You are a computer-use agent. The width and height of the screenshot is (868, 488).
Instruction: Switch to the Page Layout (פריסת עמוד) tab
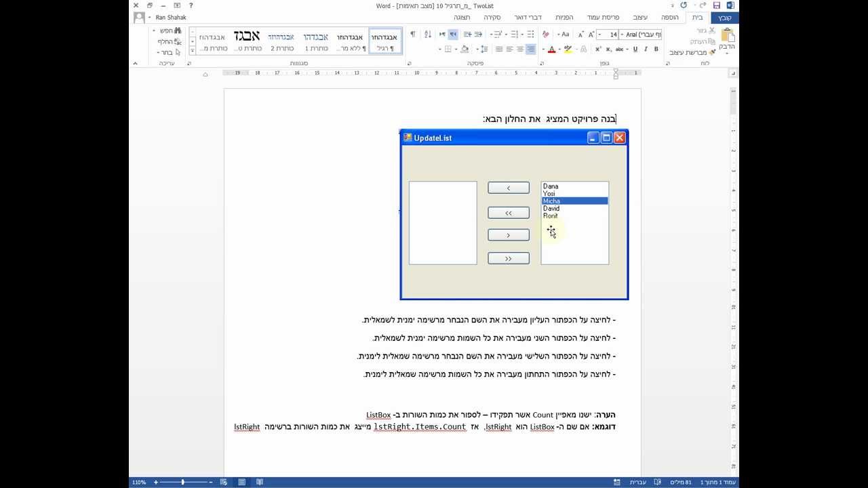[604, 18]
